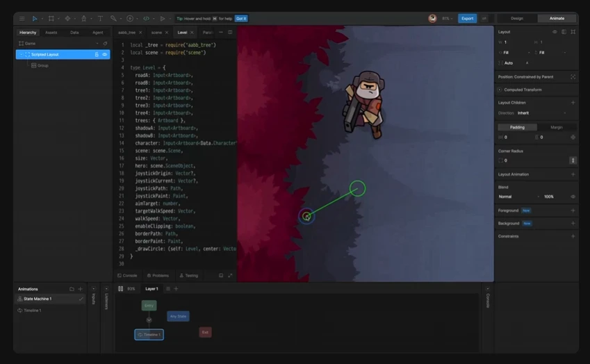Click the panel layout icon in the Layout header
Screen dimensions: 590x364
coord(564,32)
